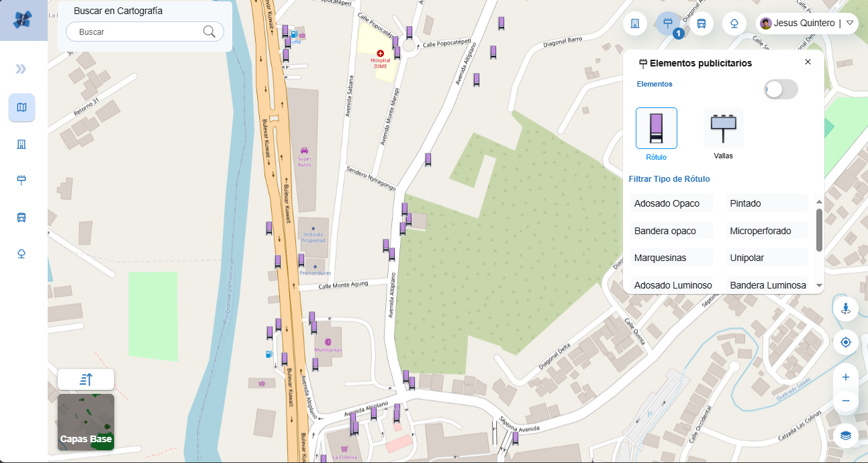
Task: Toggle the Elementos switch on
Action: point(781,89)
